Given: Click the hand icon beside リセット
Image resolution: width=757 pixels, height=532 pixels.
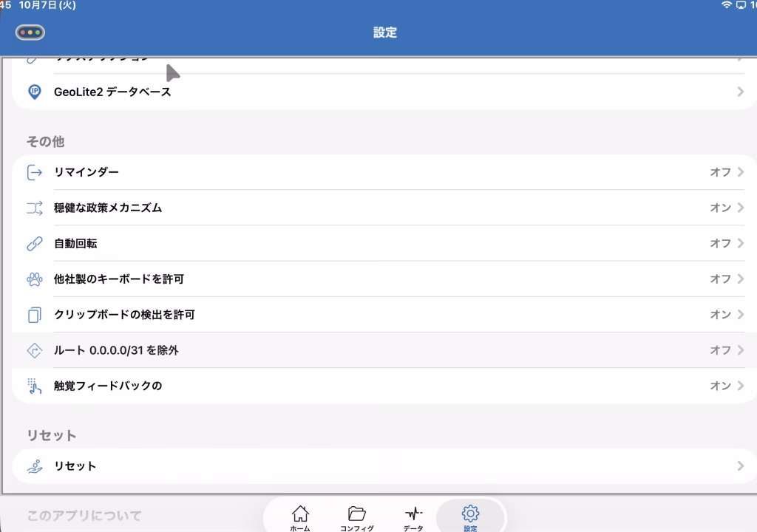Looking at the screenshot, I should [x=34, y=466].
